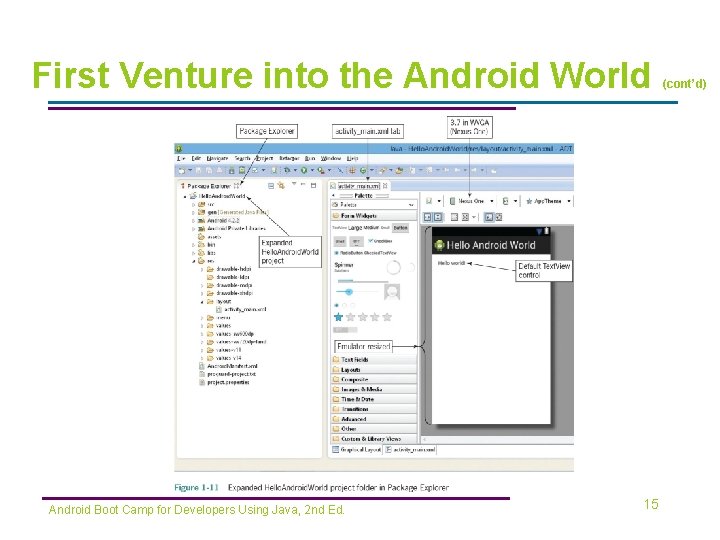The width and height of the screenshot is (720, 540).
Task: Click the New toolbar icon
Action: pos(182,170)
